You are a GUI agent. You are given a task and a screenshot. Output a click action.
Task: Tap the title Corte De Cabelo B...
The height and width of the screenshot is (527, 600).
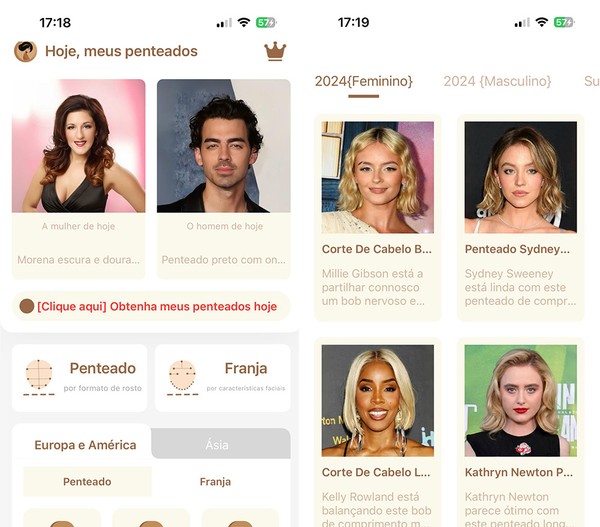(x=377, y=249)
